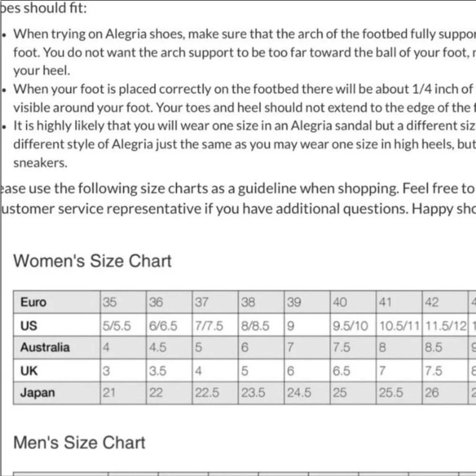Image resolution: width=476 pixels, height=476 pixels.
Task: Click the Women's Size Chart heading
Action: pos(92,261)
